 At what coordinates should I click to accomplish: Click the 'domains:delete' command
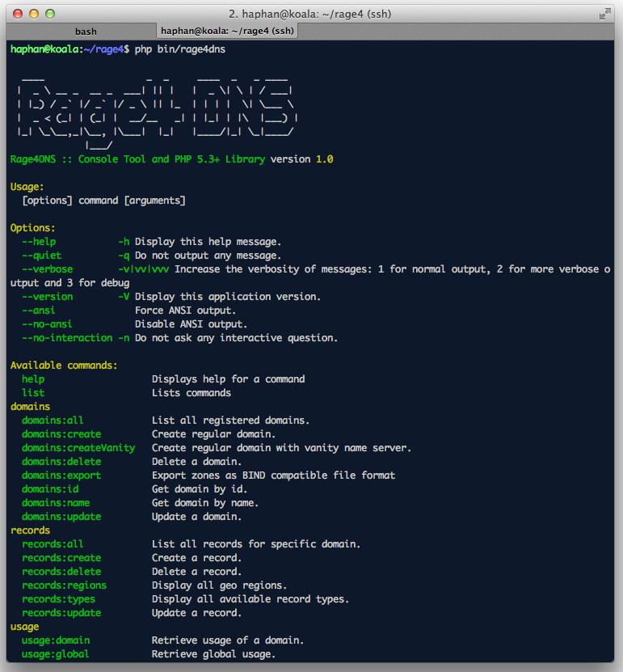click(x=61, y=462)
